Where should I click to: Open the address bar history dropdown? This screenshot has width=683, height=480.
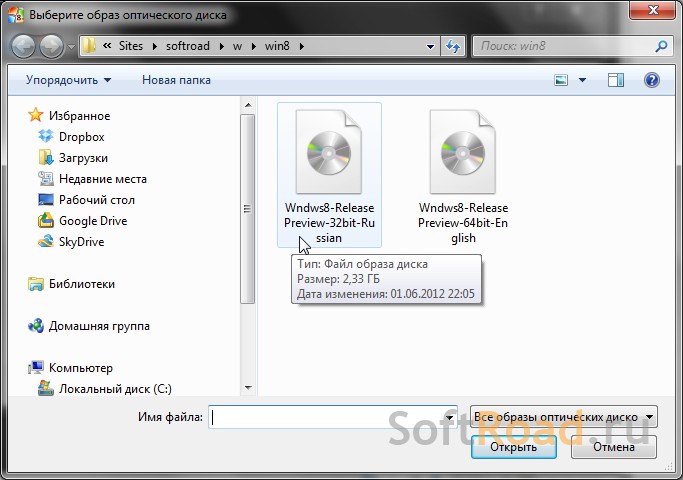click(430, 46)
